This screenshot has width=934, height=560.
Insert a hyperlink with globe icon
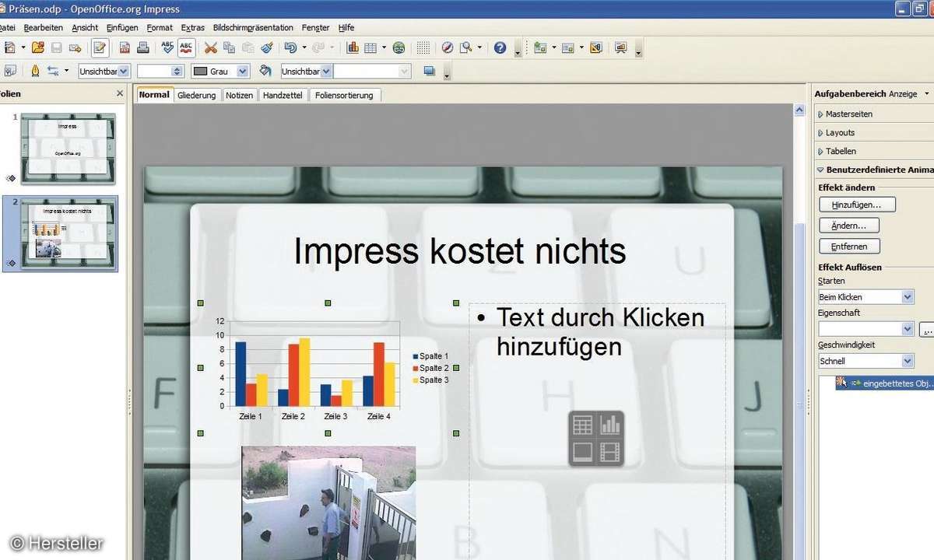[399, 47]
